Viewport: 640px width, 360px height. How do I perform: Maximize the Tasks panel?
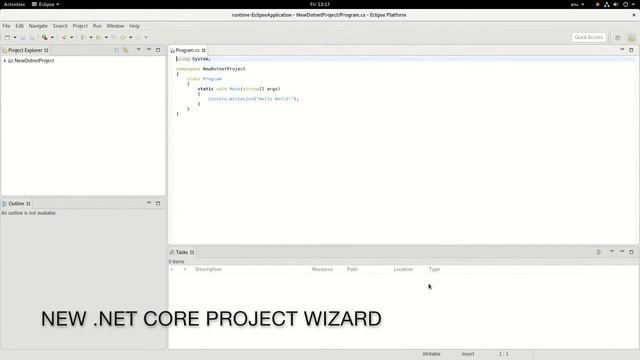click(631, 252)
